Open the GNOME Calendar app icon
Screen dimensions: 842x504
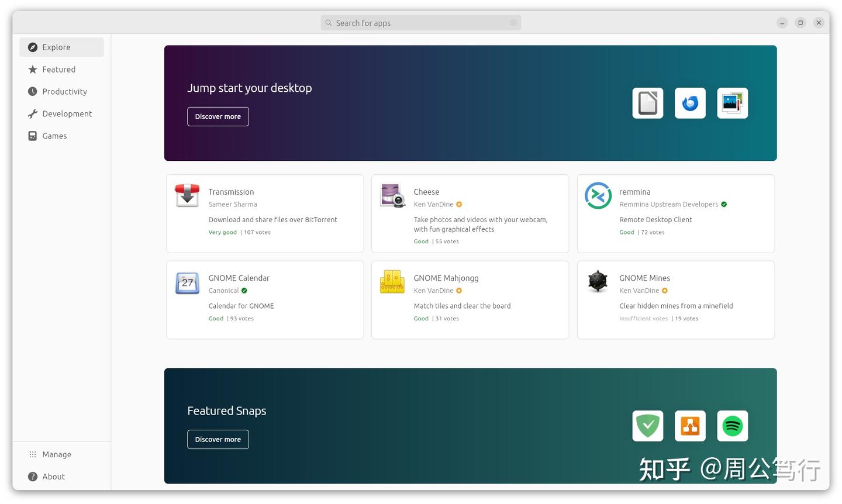[x=187, y=282]
